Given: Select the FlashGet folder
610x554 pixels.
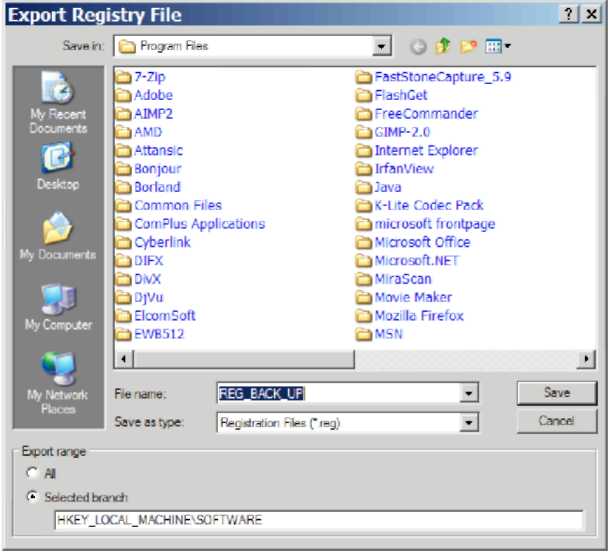Looking at the screenshot, I should coord(392,95).
